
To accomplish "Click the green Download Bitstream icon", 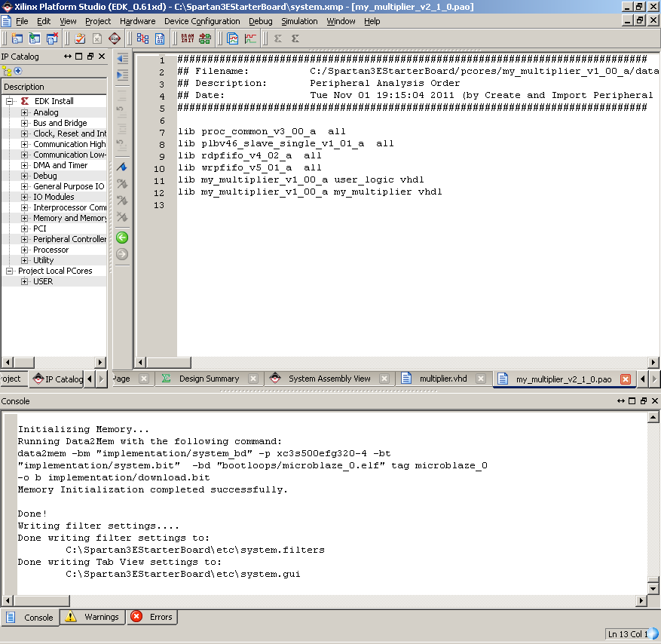I will click(x=205, y=38).
